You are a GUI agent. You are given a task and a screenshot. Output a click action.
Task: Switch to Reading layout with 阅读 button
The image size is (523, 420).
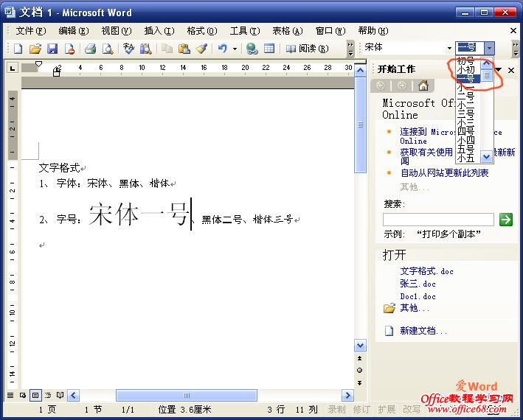pyautogui.click(x=307, y=49)
